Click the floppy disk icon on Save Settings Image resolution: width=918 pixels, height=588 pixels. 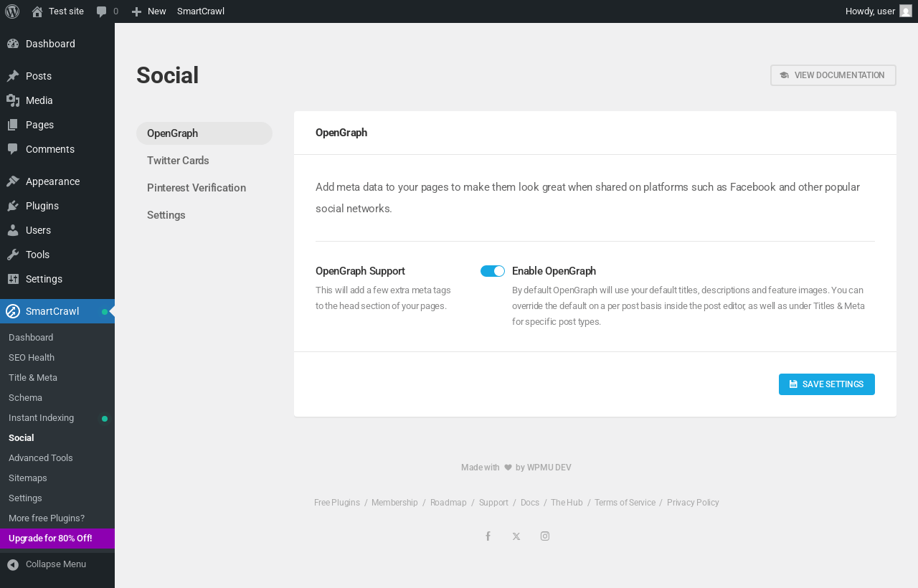coord(793,384)
